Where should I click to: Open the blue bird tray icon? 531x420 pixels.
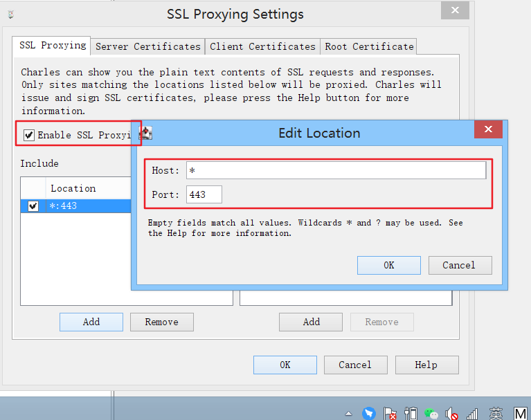tap(369, 413)
